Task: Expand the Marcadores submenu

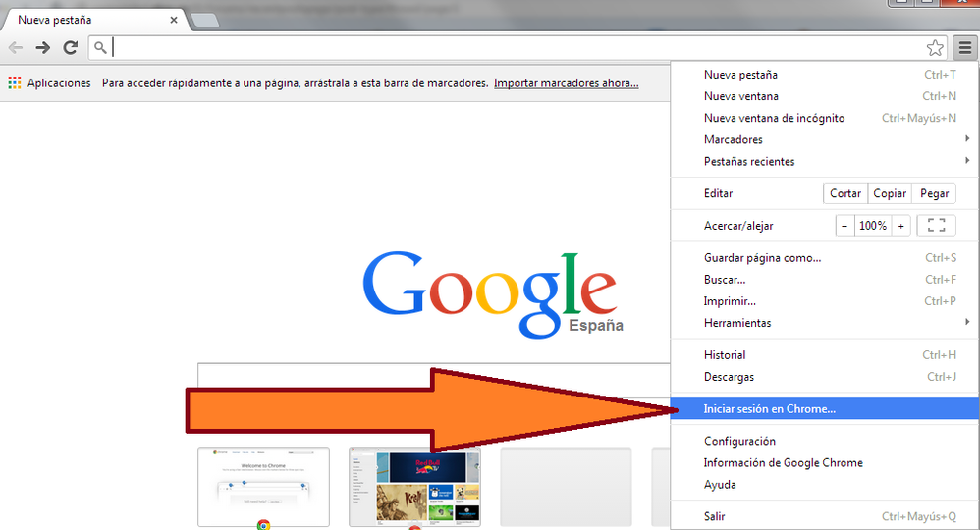Action: (x=825, y=139)
